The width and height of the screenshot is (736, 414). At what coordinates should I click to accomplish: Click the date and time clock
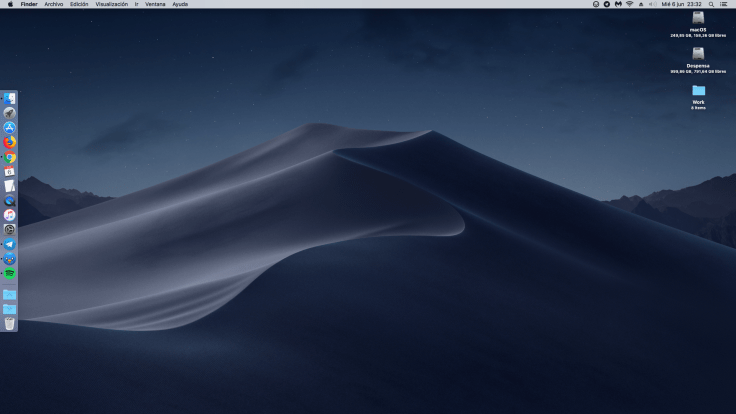pos(681,4)
